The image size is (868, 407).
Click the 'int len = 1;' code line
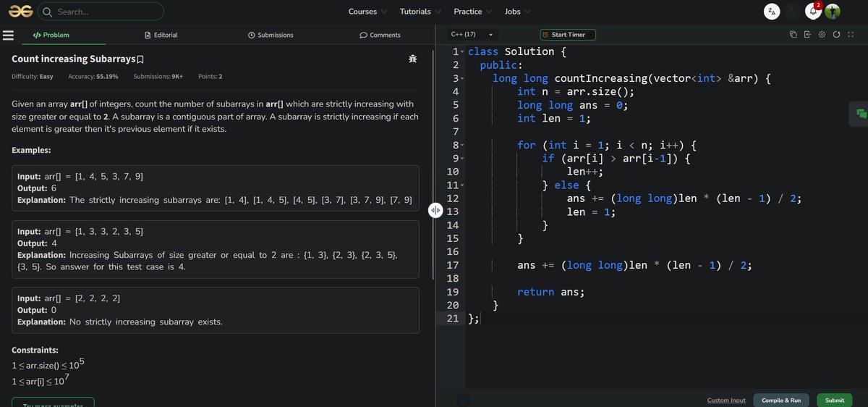coord(555,118)
